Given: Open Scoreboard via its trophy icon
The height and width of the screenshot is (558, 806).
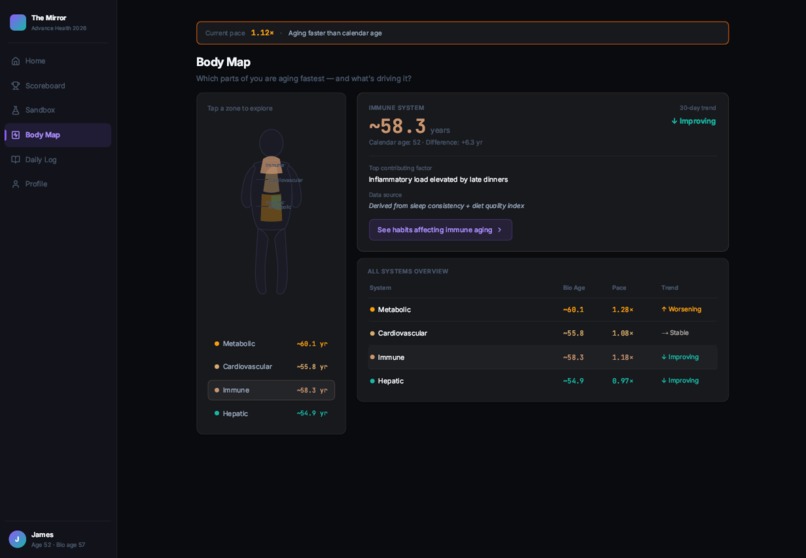Looking at the screenshot, I should [x=15, y=85].
